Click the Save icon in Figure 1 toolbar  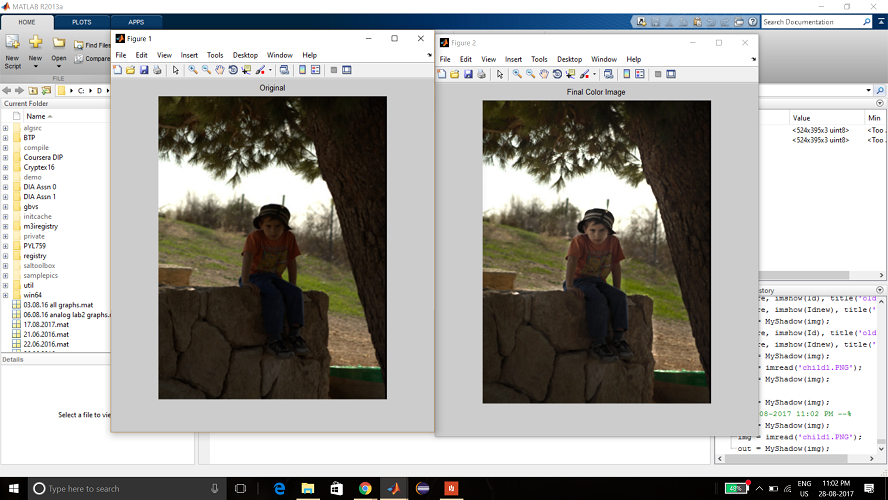click(144, 70)
